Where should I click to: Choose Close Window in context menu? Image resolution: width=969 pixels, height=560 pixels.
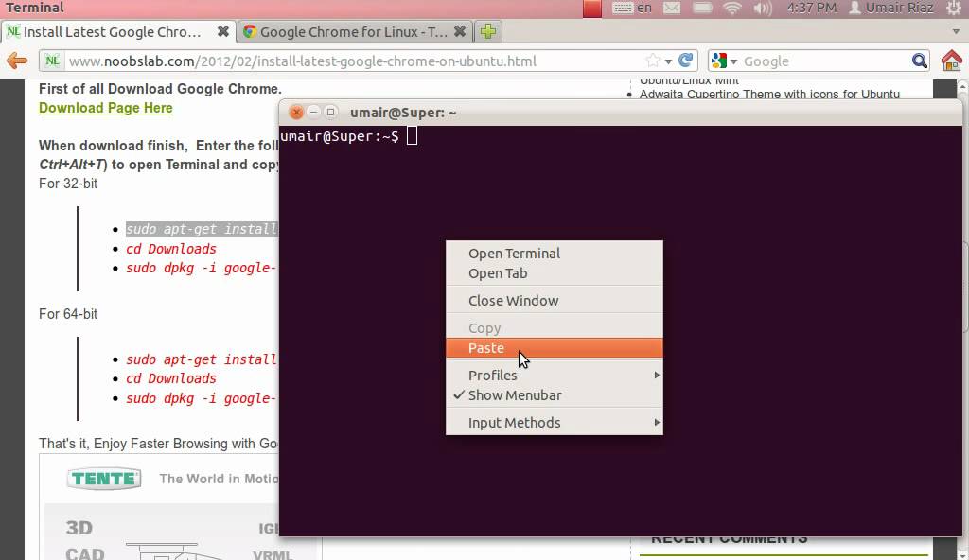point(555,301)
